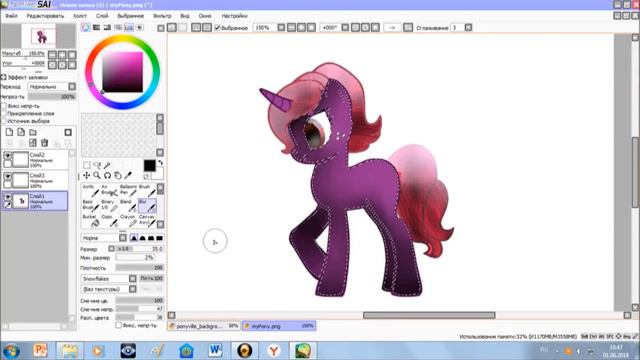Choose the Air Brush preset

point(109,191)
